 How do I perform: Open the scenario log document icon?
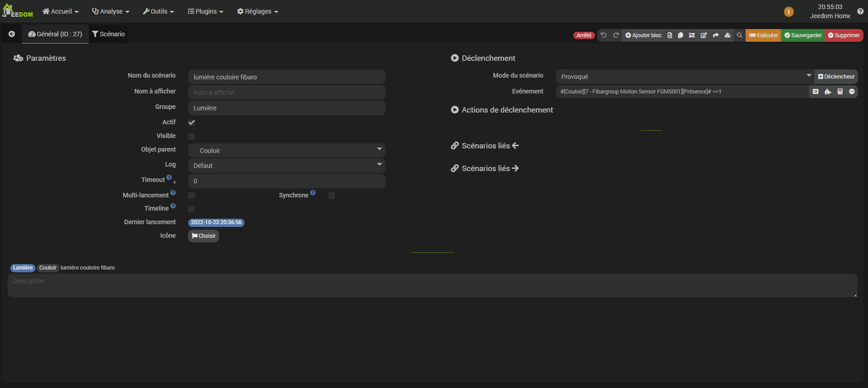pyautogui.click(x=670, y=35)
